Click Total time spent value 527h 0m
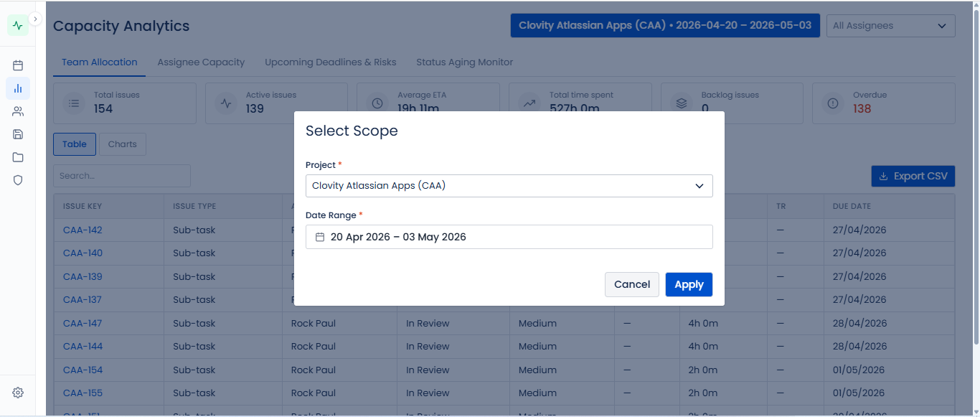980x417 pixels. click(574, 109)
